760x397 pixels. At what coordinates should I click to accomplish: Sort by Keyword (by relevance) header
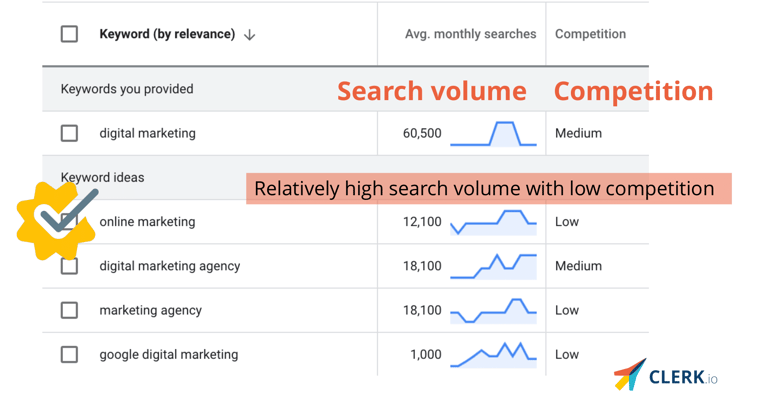coord(167,34)
